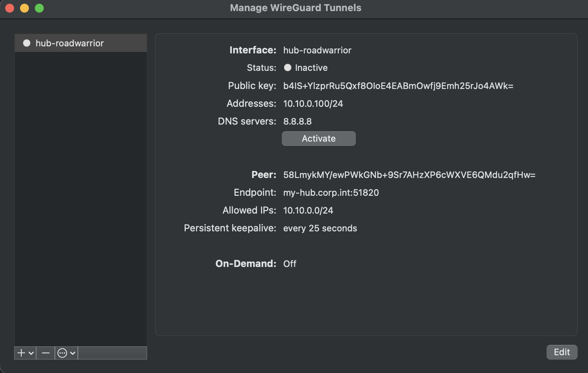Open the Edit tunnel dialog
This screenshot has width=588, height=373.
coord(562,352)
